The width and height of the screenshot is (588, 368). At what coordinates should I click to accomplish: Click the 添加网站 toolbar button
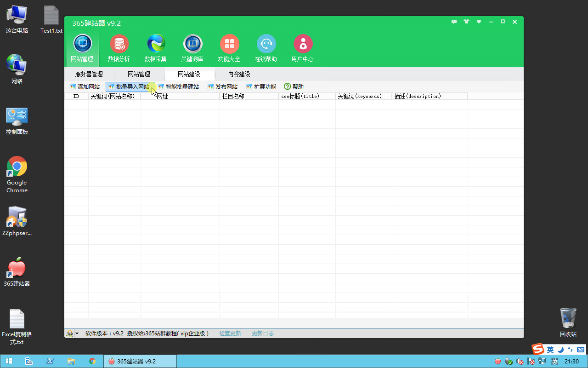(85, 86)
